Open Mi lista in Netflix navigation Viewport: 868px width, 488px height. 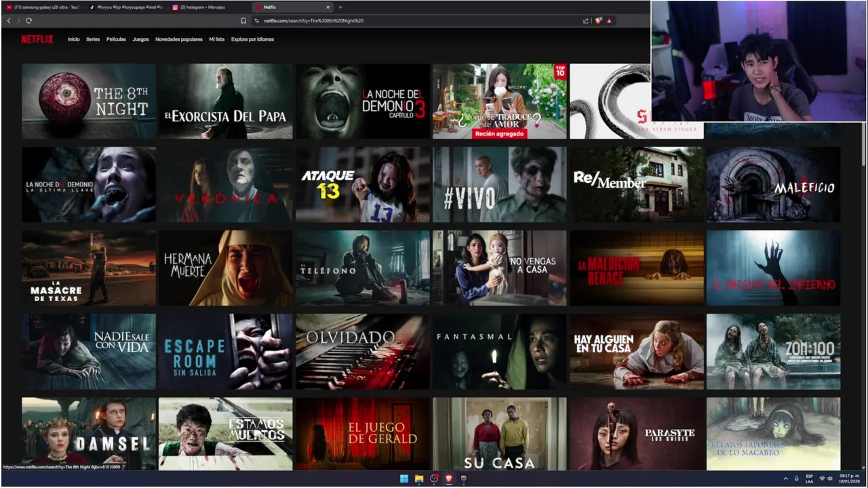click(x=216, y=39)
